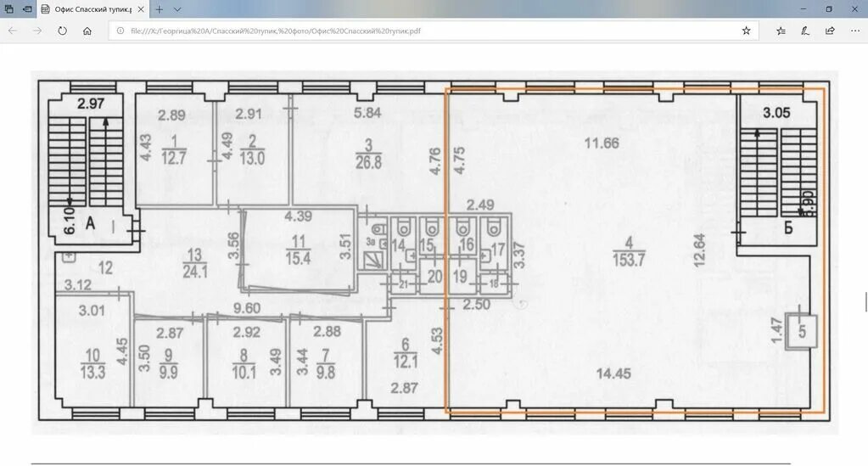Restore down the browser window
The image size is (868, 466).
click(x=829, y=9)
